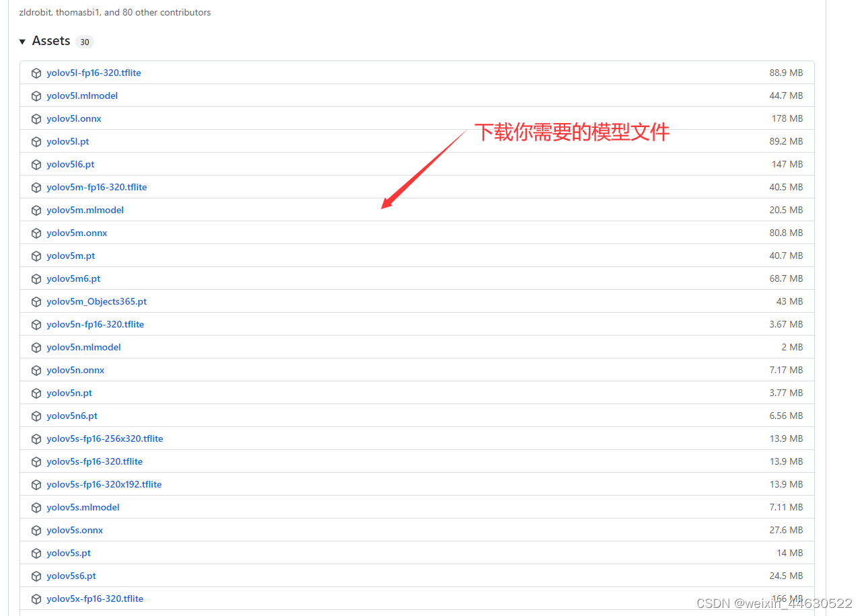Screen dimensions: 862x616
Task: Click the '30' assets count badge
Action: coord(84,42)
